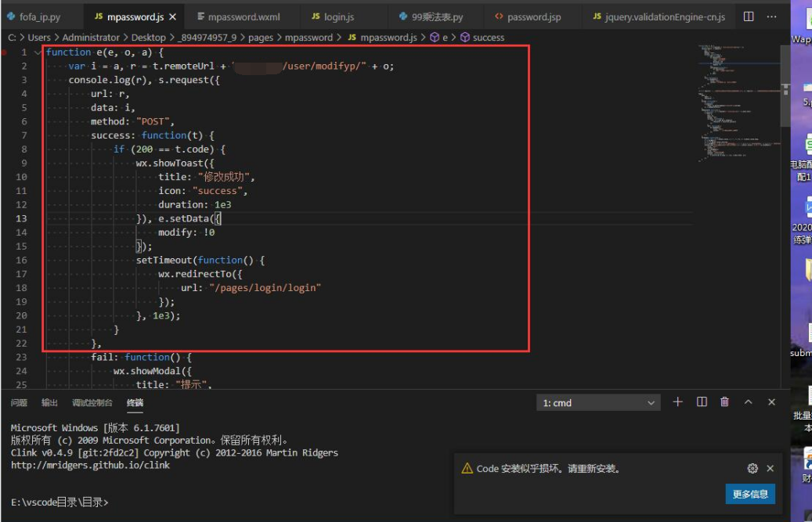
Task: Split the terminal pane
Action: tap(702, 402)
